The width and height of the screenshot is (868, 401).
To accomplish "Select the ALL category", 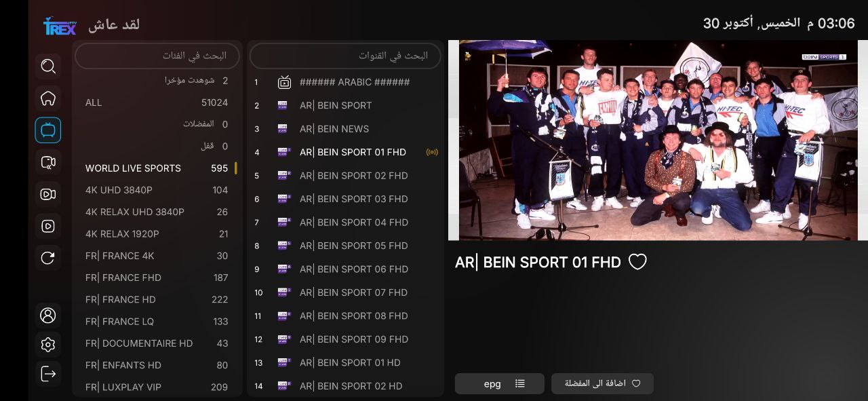I will click(157, 102).
